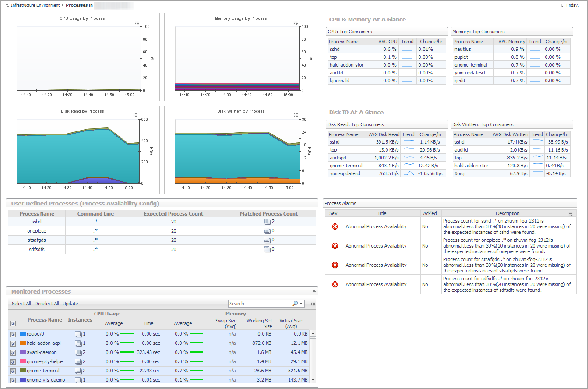
Task: Open Monitored Processes table customizer menu
Action: 313,304
